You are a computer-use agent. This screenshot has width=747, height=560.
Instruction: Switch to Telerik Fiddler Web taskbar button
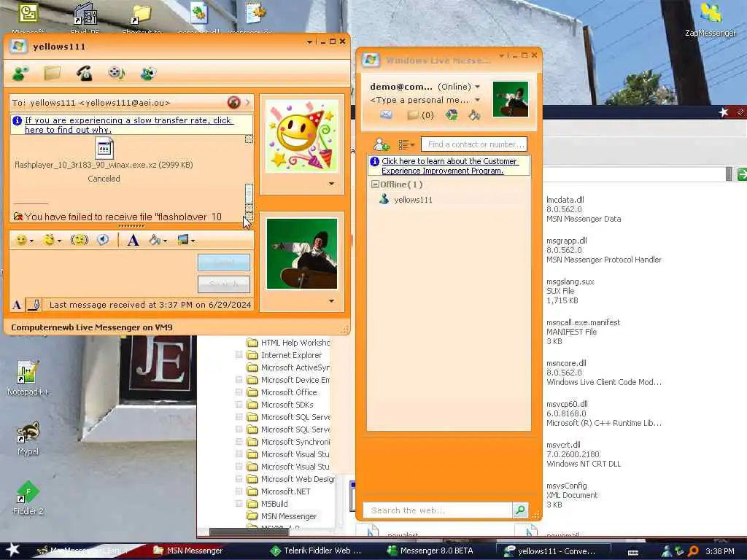pyautogui.click(x=316, y=551)
